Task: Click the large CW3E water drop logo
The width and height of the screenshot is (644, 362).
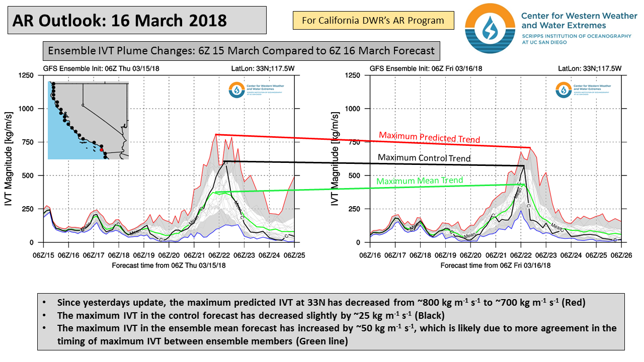Action: (489, 28)
